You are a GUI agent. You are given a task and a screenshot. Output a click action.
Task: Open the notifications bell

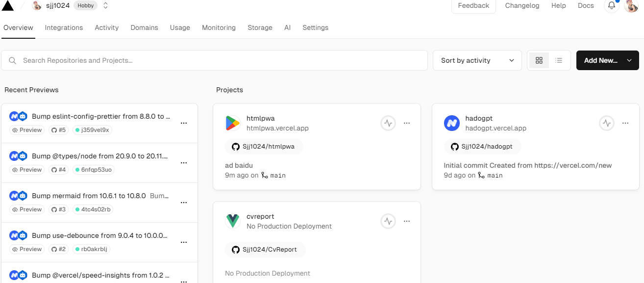612,6
